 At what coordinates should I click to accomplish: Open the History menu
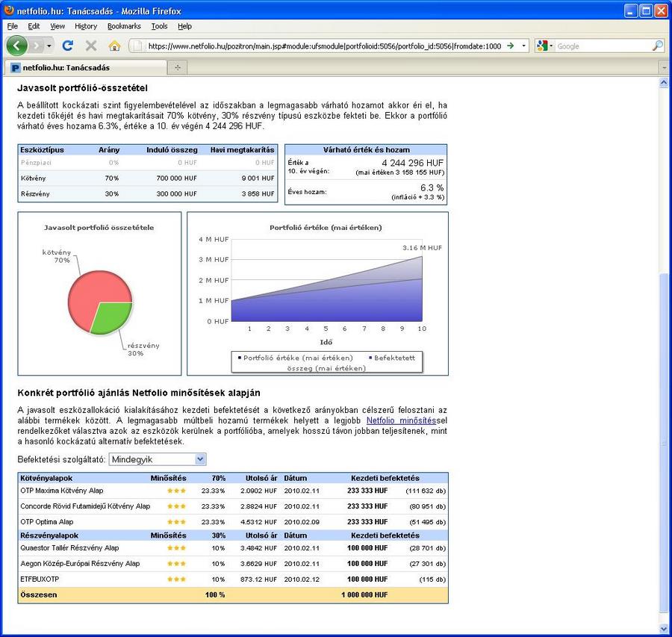coord(86,26)
